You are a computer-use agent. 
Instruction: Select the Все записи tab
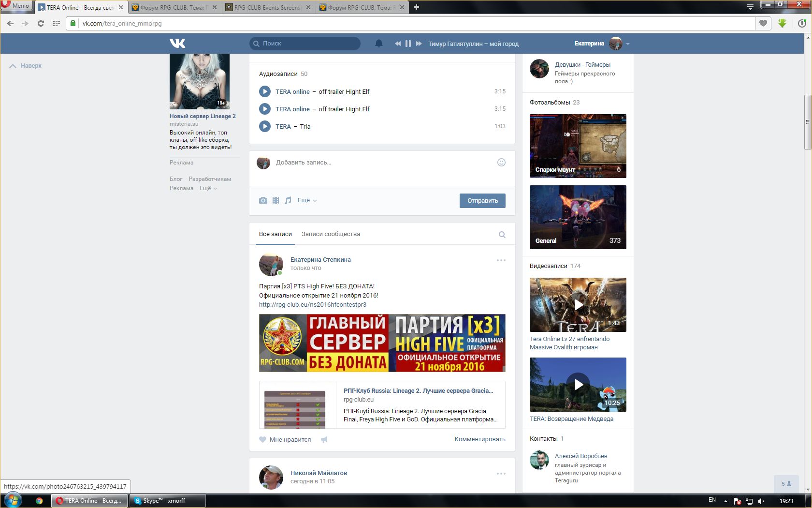pyautogui.click(x=275, y=234)
